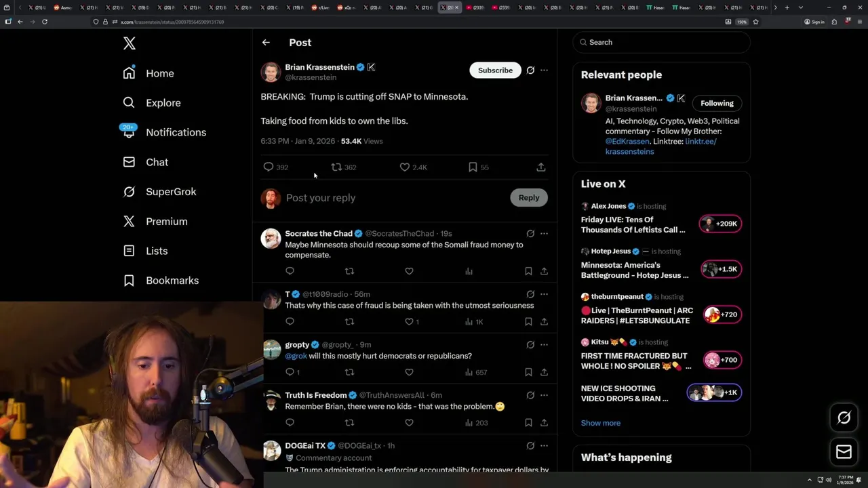Open the +1.5K listeners badge for Hotep Jesus
Viewport: 868px width, 488px height.
coord(721,269)
